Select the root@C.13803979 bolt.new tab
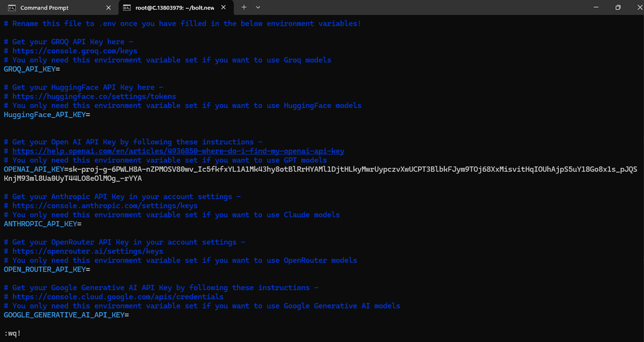Screen dimensions: 644x342 click(x=176, y=7)
